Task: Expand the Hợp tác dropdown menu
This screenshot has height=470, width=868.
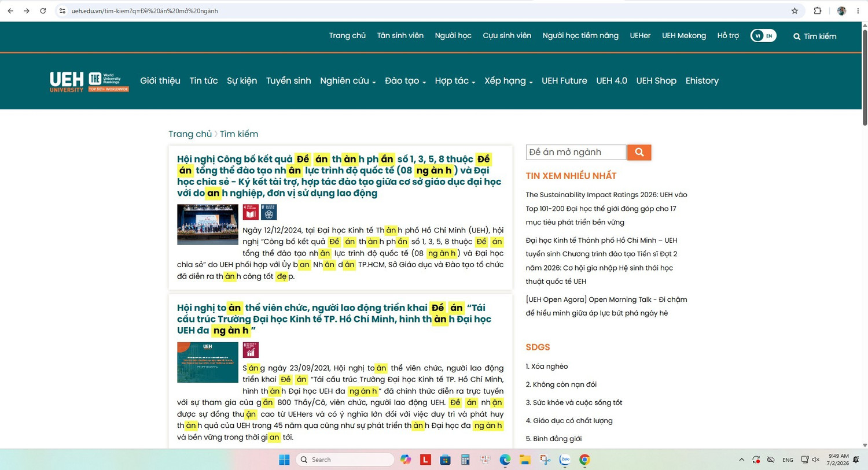Action: [455, 81]
